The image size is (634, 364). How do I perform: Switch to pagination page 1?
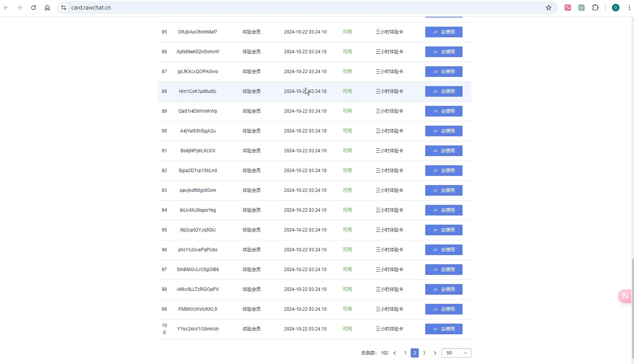pyautogui.click(x=405, y=353)
